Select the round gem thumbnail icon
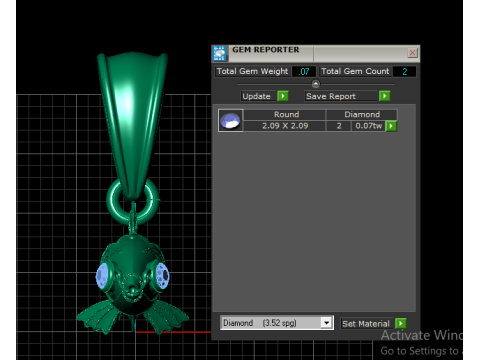Viewport: 480px width, 360px height. coord(231,120)
